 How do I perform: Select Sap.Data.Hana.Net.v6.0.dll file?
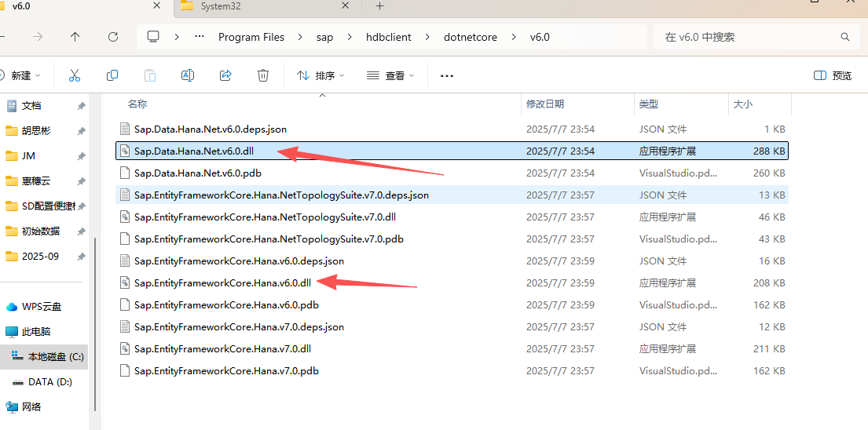click(452, 151)
